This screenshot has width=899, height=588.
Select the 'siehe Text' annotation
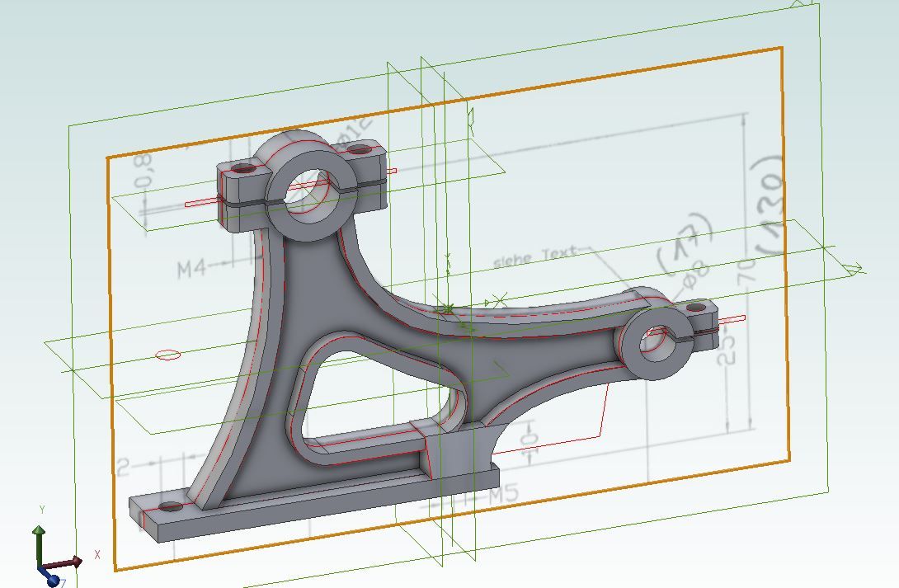coord(535,257)
